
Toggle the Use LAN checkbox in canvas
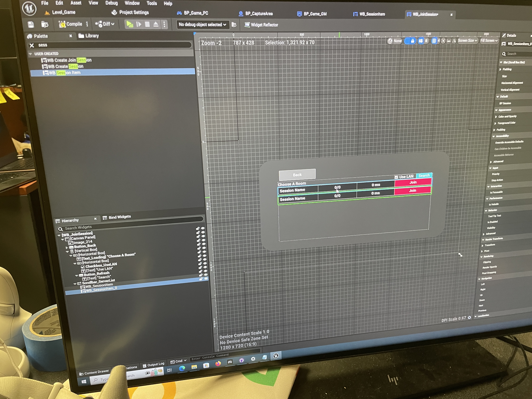[x=396, y=177]
